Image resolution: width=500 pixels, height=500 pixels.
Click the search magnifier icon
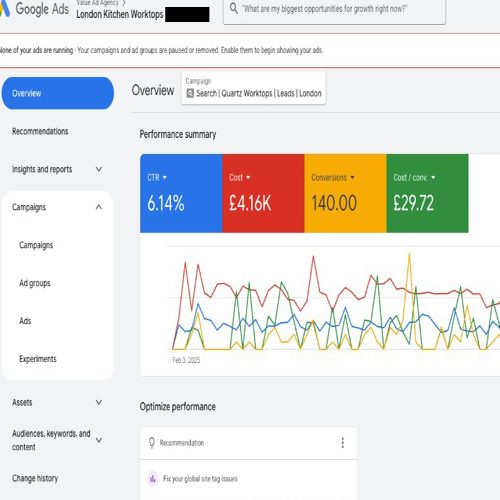coord(234,8)
